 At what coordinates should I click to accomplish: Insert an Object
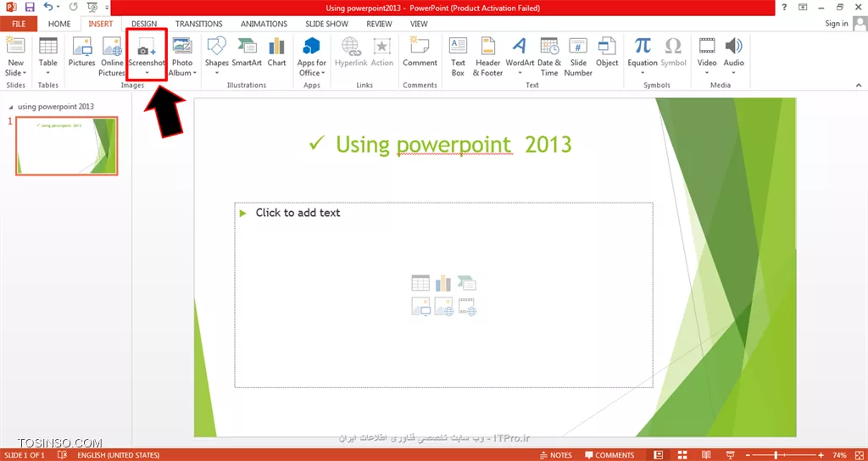[x=607, y=53]
